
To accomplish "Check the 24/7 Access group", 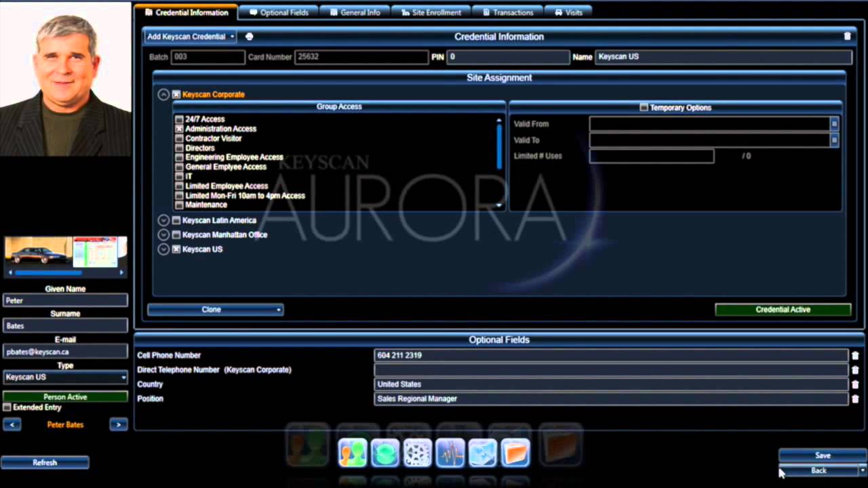I will pyautogui.click(x=179, y=119).
